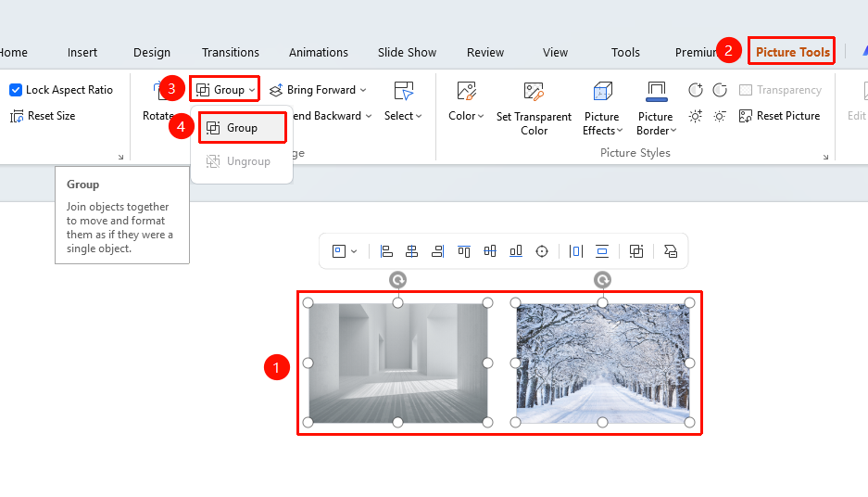Click the Picture Border icon
The width and height of the screenshot is (868, 497).
(x=657, y=91)
